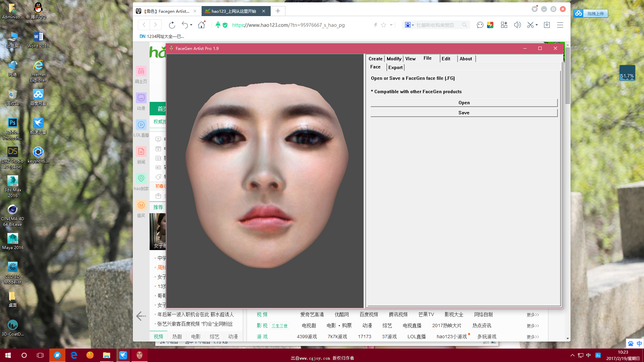Open the Windows Start menu

point(8,355)
